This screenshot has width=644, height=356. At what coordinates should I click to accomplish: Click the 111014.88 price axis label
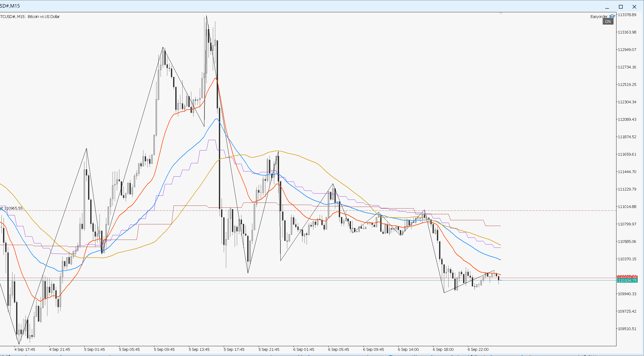627,207
